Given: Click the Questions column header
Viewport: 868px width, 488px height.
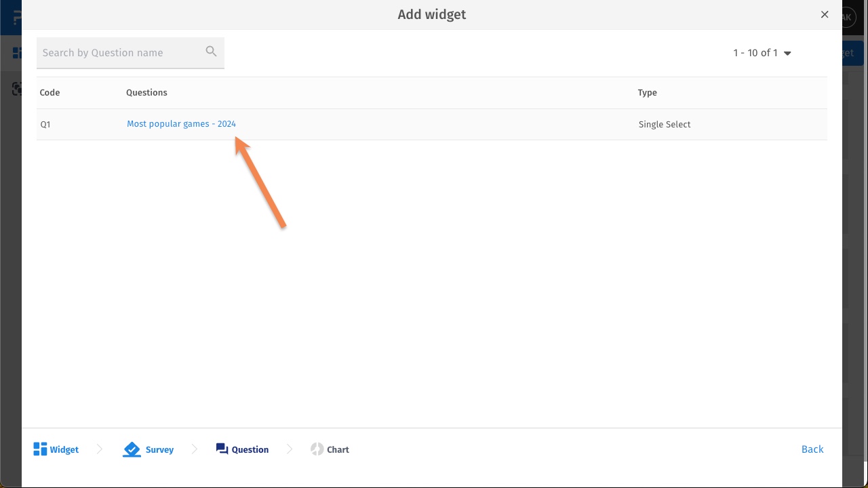Looking at the screenshot, I should [x=146, y=93].
